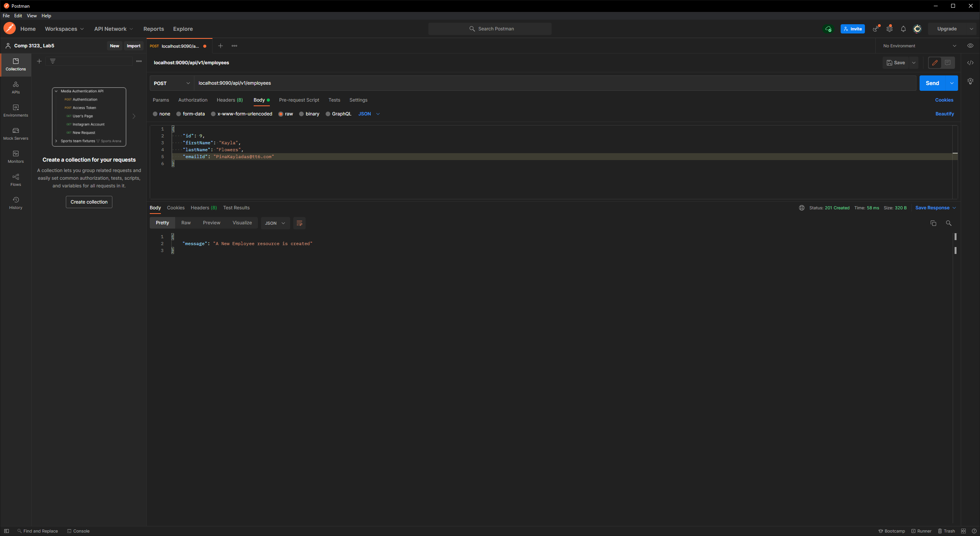Image resolution: width=980 pixels, height=536 pixels.
Task: Open the Settings gear icon
Action: coord(890,28)
